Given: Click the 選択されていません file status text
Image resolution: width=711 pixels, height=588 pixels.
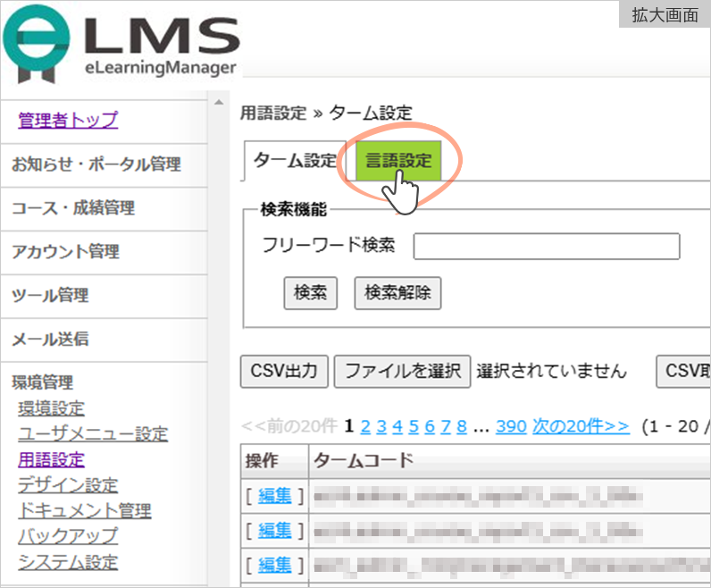Looking at the screenshot, I should tap(551, 371).
